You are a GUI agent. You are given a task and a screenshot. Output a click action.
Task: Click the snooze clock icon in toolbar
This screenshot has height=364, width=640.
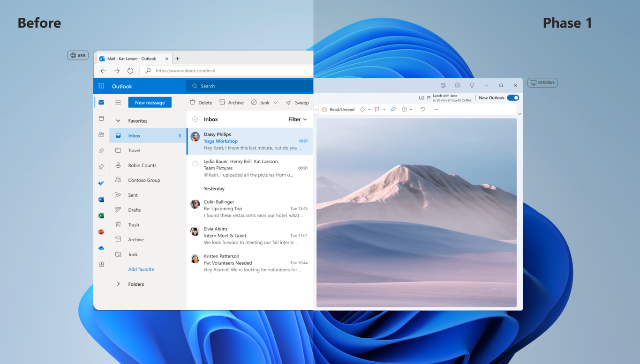[x=404, y=109]
